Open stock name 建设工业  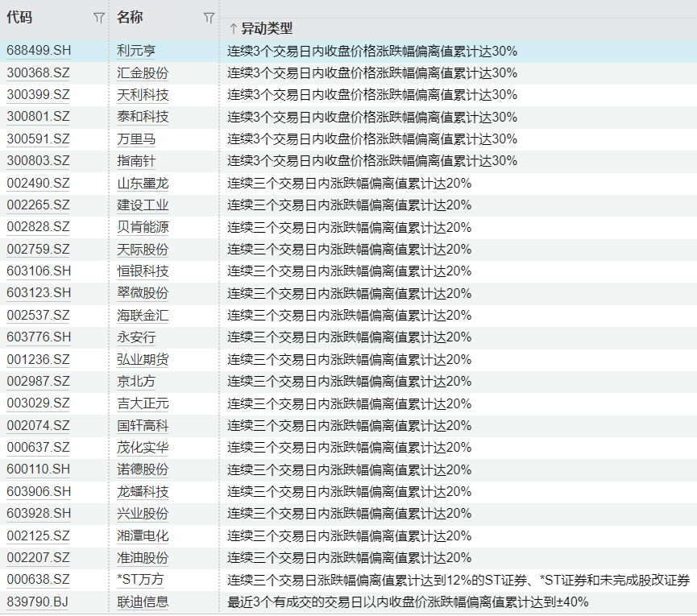tap(143, 205)
